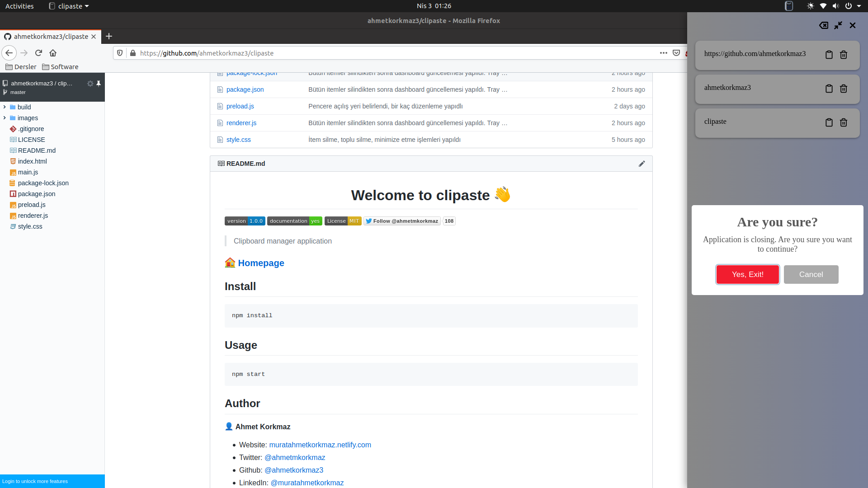
Task: Click Follow @ahmetmkorkmaz Twitter badge
Action: coord(402,221)
